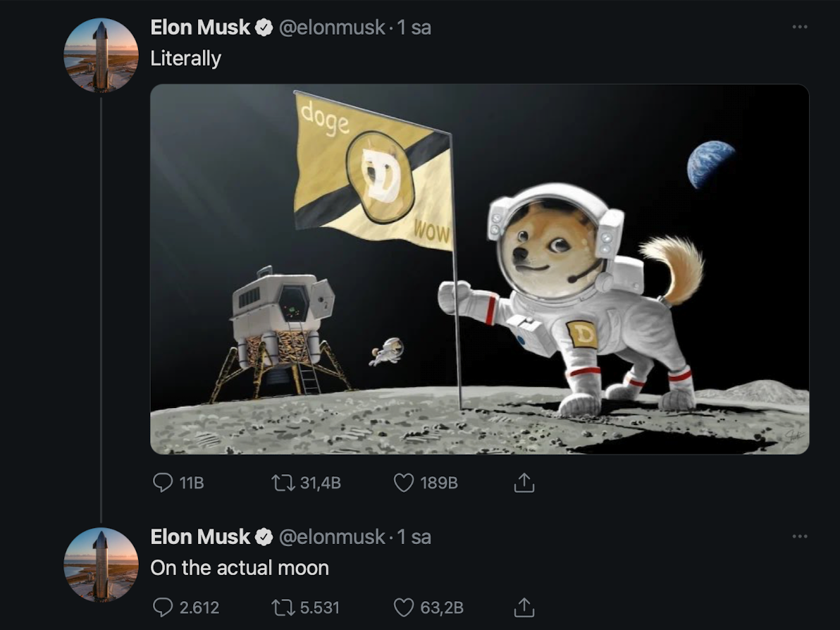Open more options for "On the actual moon" tweet
Image resolution: width=840 pixels, height=630 pixels.
click(798, 537)
